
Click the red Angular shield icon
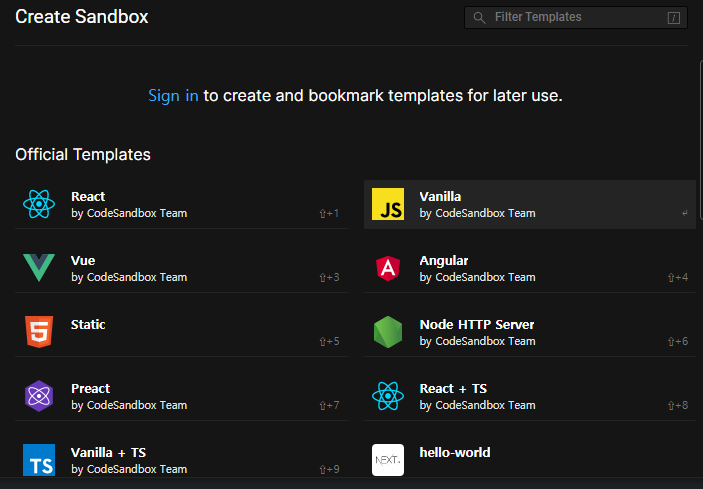388,268
